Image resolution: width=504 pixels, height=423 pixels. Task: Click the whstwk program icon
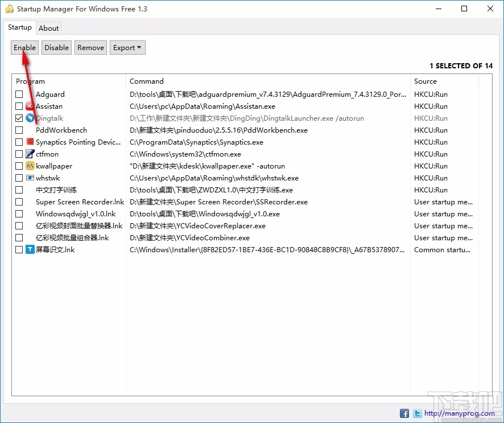tap(30, 178)
